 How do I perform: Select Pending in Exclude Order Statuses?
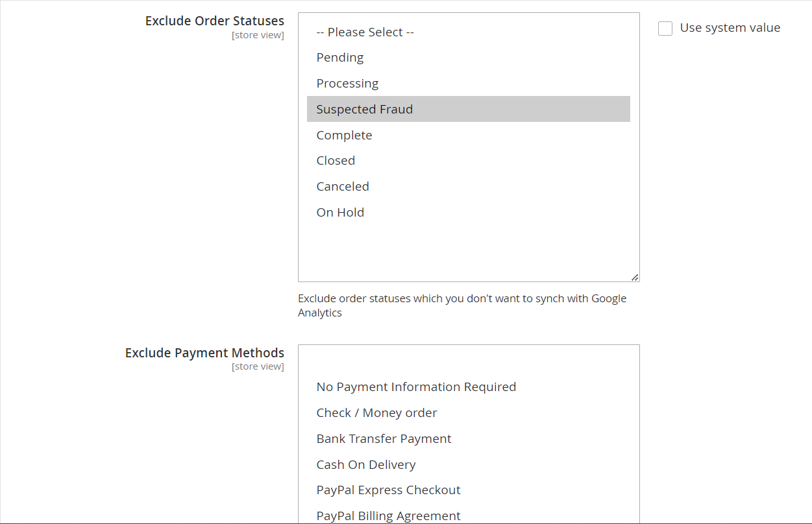point(340,58)
